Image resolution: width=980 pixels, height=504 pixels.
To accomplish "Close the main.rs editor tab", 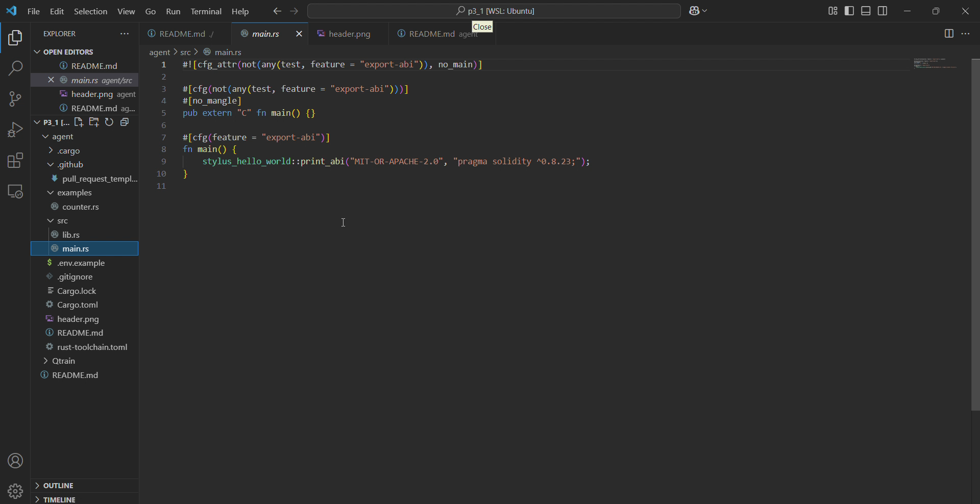I will 299,34.
